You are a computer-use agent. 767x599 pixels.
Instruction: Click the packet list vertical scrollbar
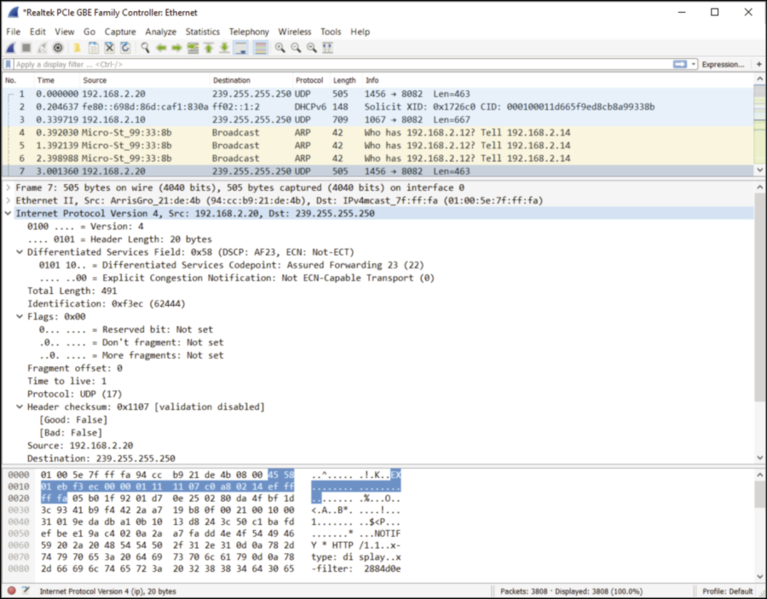coord(760,124)
